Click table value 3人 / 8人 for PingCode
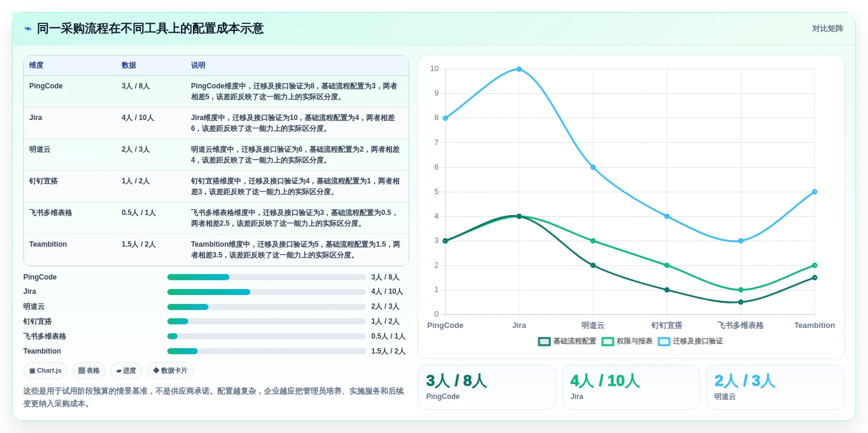868x433 pixels. coord(136,86)
